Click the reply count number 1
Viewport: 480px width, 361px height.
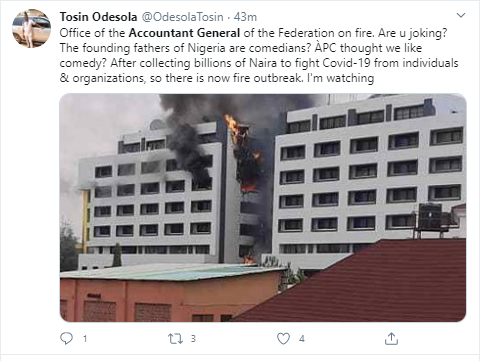click(85, 339)
